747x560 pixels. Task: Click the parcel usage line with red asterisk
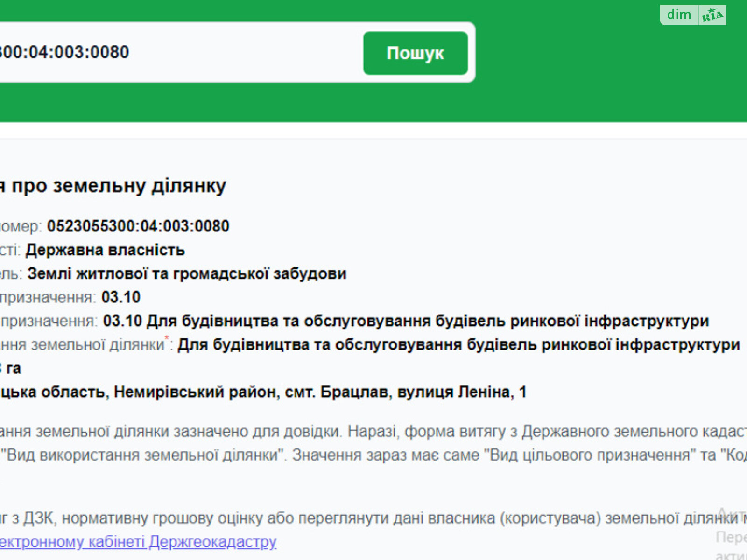pyautogui.click(x=370, y=345)
